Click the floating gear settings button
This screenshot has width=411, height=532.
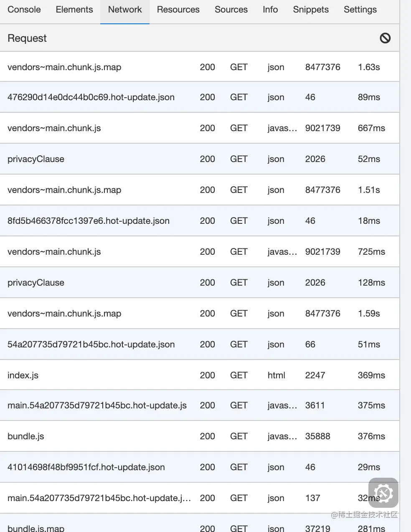click(383, 493)
